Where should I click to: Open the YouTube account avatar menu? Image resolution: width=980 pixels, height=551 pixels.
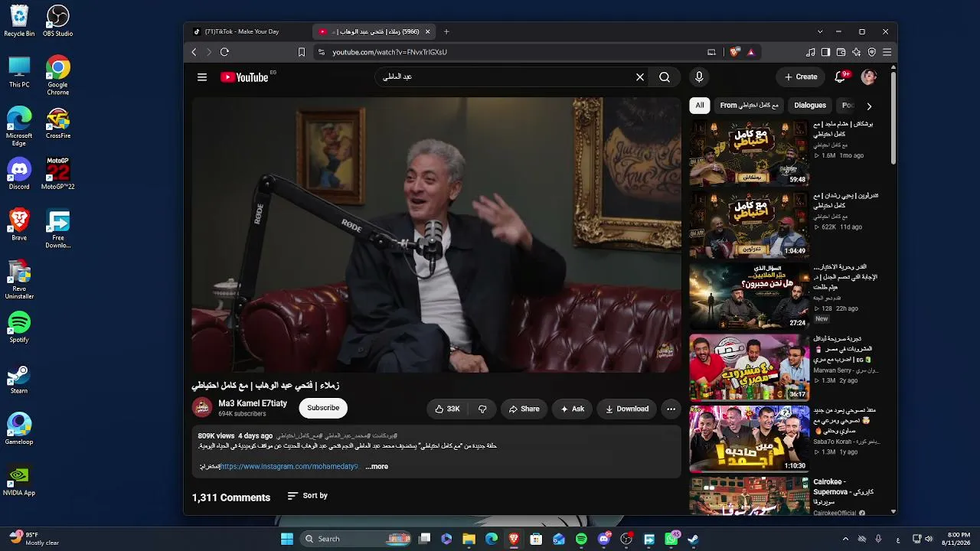tap(868, 77)
